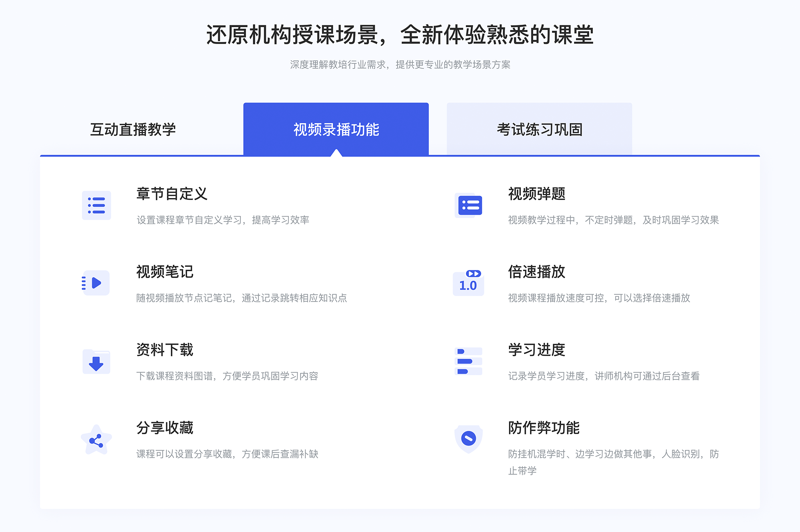Click the quiz/弹题 list icon

tap(469, 207)
